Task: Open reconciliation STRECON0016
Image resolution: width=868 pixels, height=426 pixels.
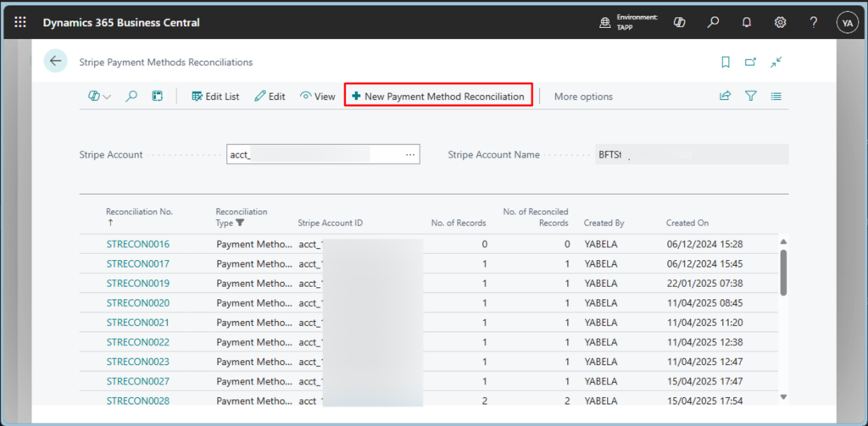Action: [138, 244]
